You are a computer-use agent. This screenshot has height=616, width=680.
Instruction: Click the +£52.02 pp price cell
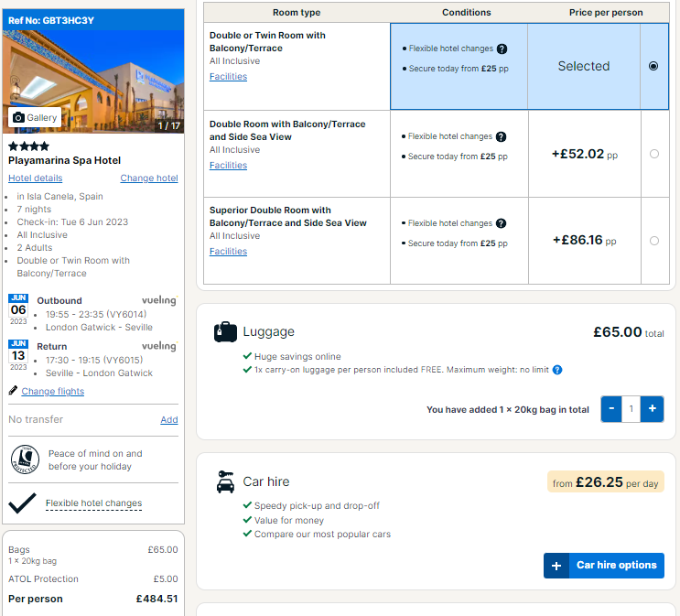tap(585, 154)
